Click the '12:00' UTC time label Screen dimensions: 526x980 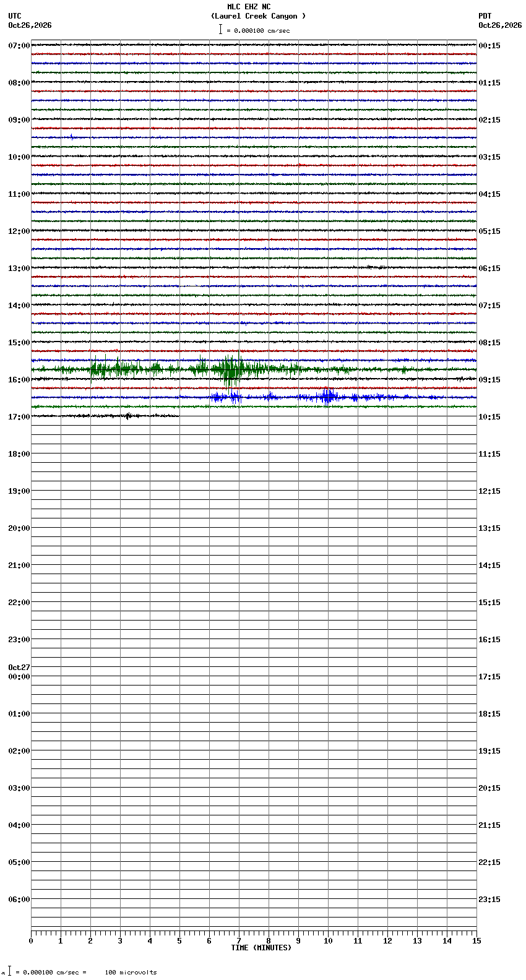(x=19, y=231)
